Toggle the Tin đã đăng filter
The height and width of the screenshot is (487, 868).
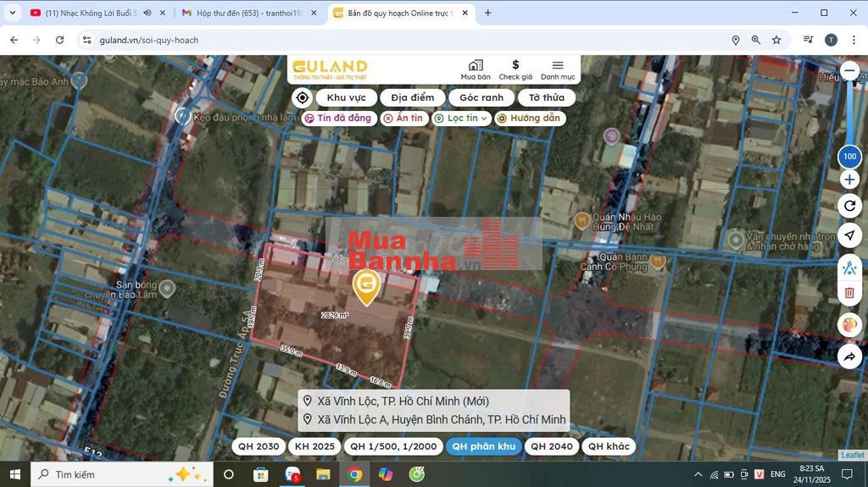[338, 119]
